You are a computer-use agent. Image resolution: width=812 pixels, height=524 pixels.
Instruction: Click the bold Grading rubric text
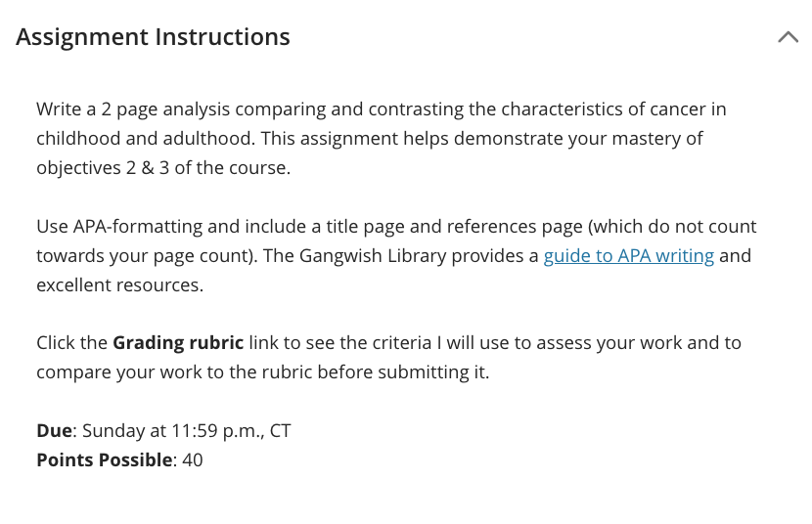(178, 343)
